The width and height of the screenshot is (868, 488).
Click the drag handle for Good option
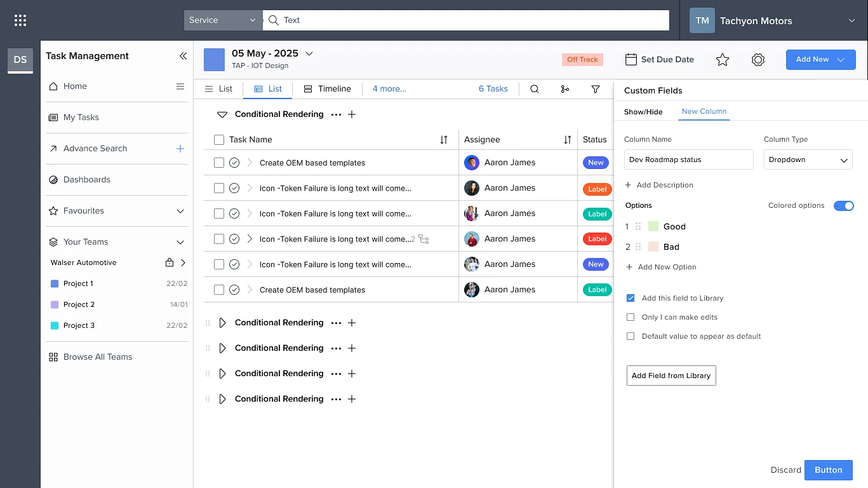click(638, 226)
